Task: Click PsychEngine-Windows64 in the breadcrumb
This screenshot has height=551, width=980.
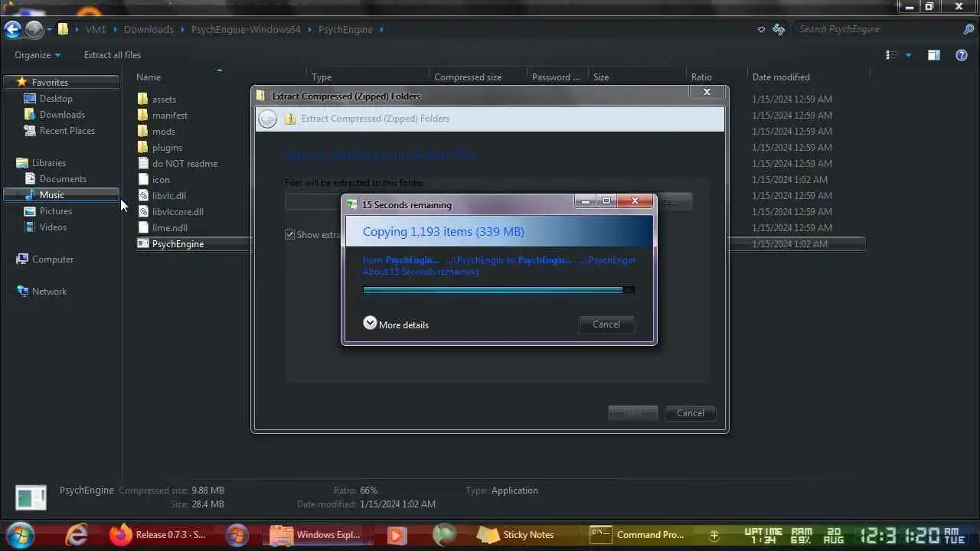Action: 247,29
